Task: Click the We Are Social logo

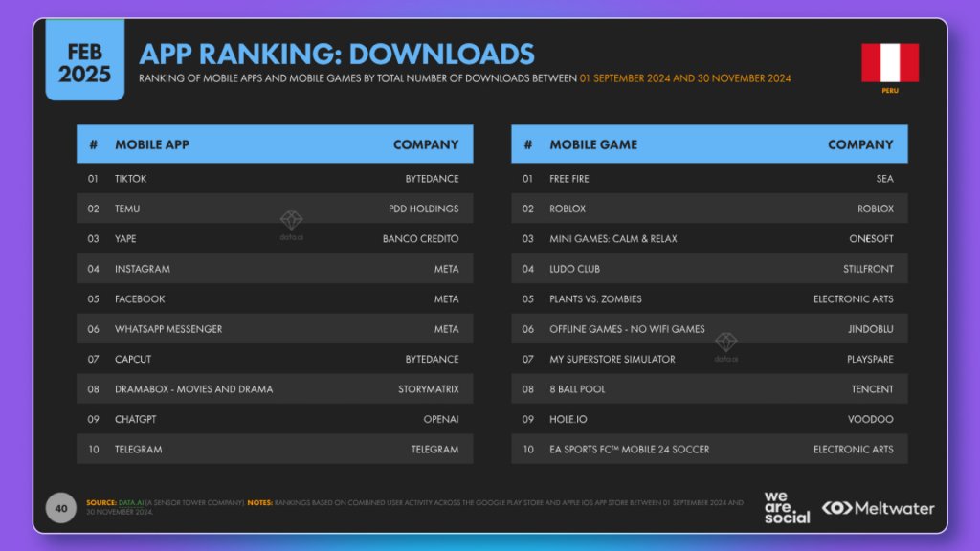Action: point(787,507)
